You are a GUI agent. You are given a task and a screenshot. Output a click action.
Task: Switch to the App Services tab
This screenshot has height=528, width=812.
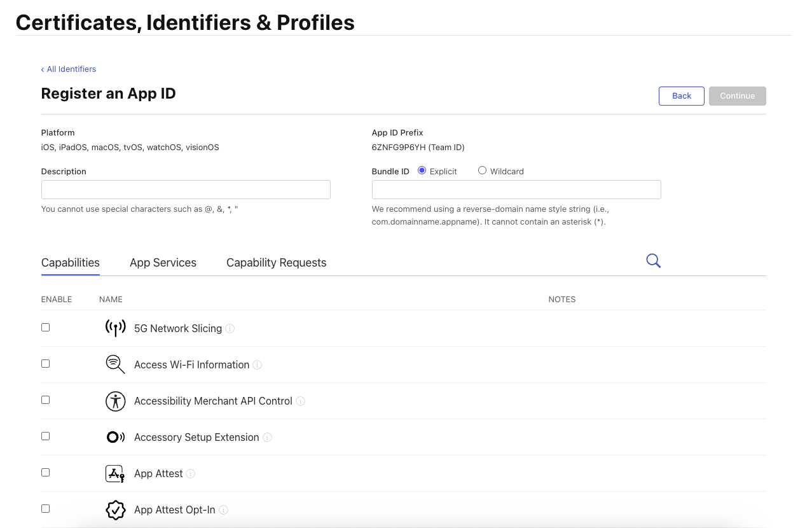click(163, 263)
